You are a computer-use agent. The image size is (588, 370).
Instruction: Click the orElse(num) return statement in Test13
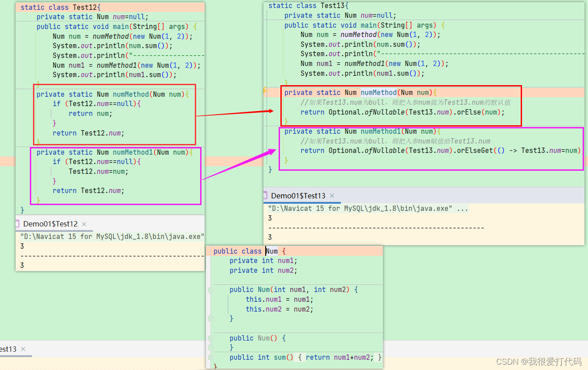[403, 112]
